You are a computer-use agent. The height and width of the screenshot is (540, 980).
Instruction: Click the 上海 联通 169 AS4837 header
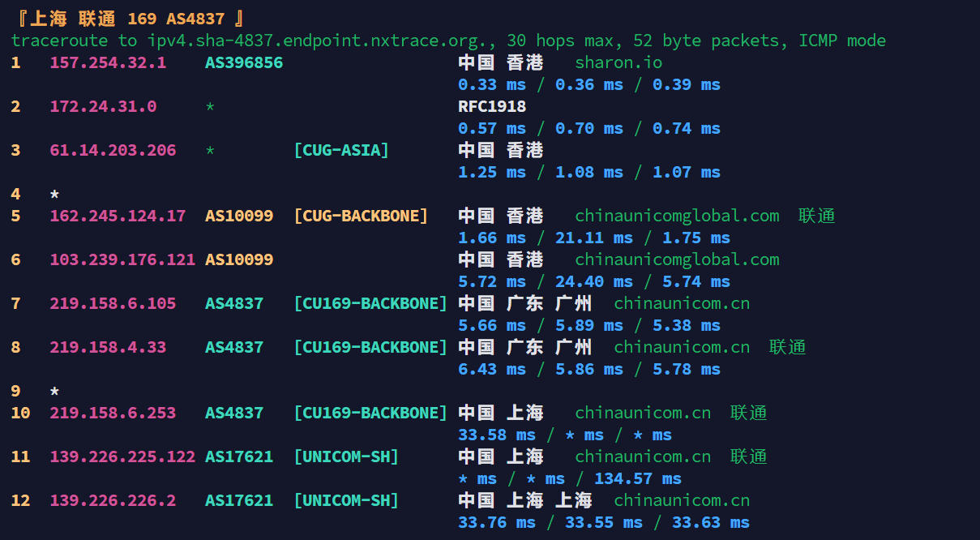coord(127,19)
